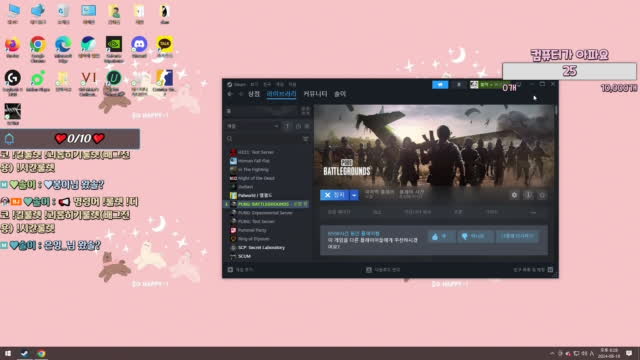Click the library grid view icon

[305, 111]
